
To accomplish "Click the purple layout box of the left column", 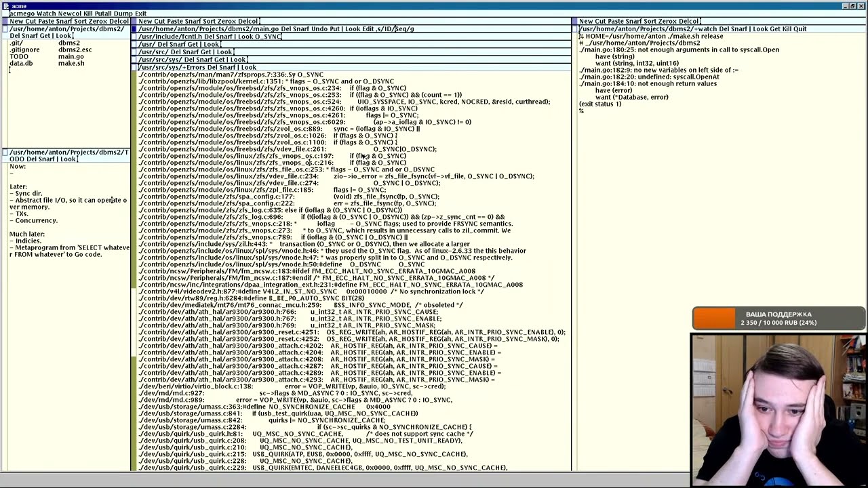I will point(5,22).
